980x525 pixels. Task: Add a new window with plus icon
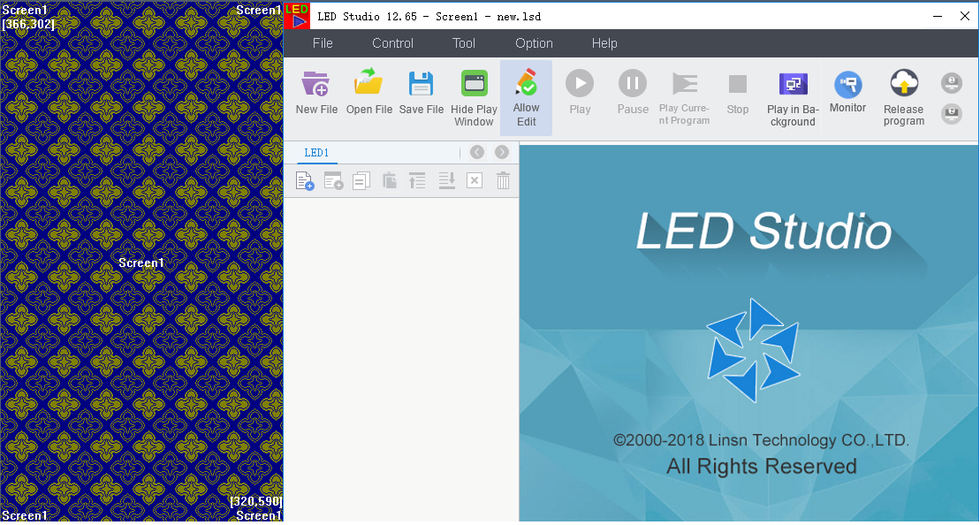coord(334,181)
